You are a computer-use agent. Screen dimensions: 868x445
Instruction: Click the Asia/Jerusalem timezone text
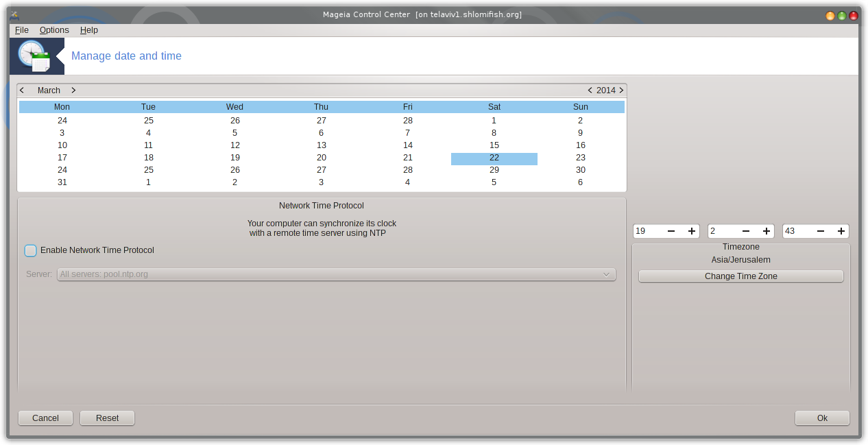(x=741, y=260)
